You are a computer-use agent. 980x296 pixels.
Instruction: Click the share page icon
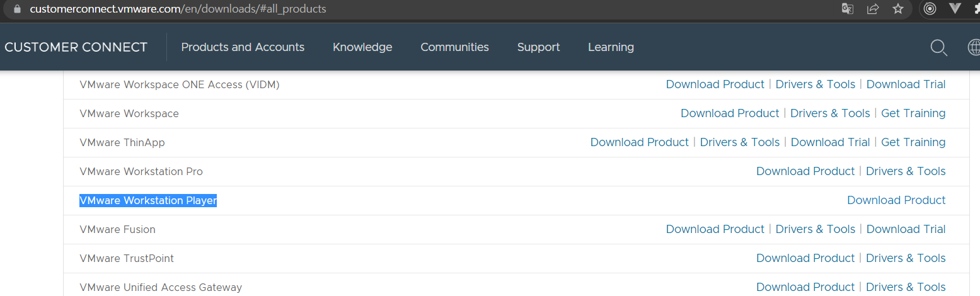(873, 9)
